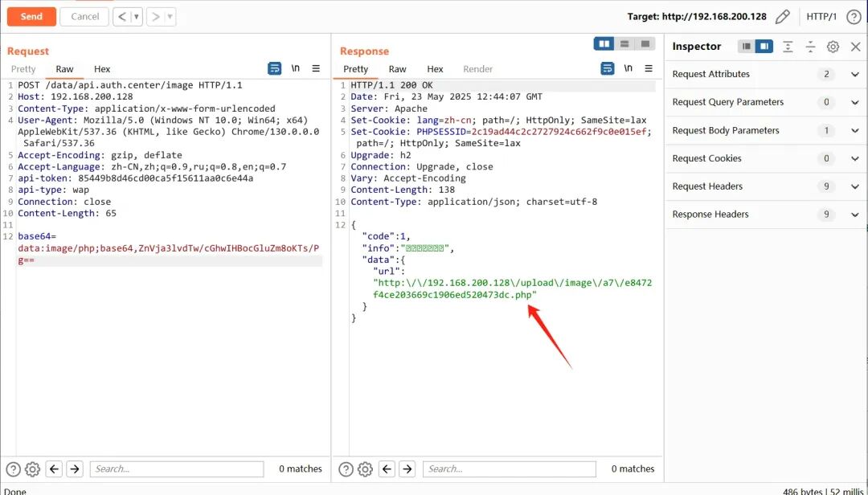The image size is (868, 495).
Task: Open search settings gear under Request panel
Action: [33, 469]
